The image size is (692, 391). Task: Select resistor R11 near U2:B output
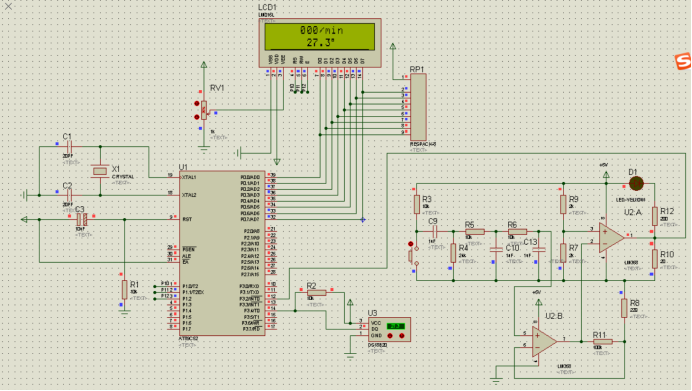click(602, 341)
